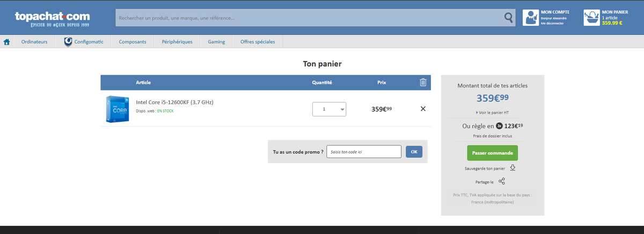This screenshot has height=234, width=644.
Task: Click the 3x payment badge icon
Action: point(499,126)
